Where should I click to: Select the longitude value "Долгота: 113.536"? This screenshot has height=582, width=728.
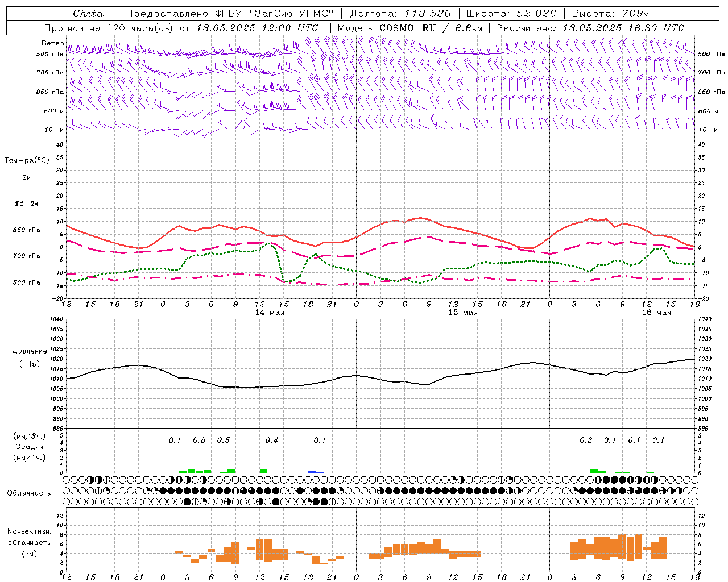[400, 14]
